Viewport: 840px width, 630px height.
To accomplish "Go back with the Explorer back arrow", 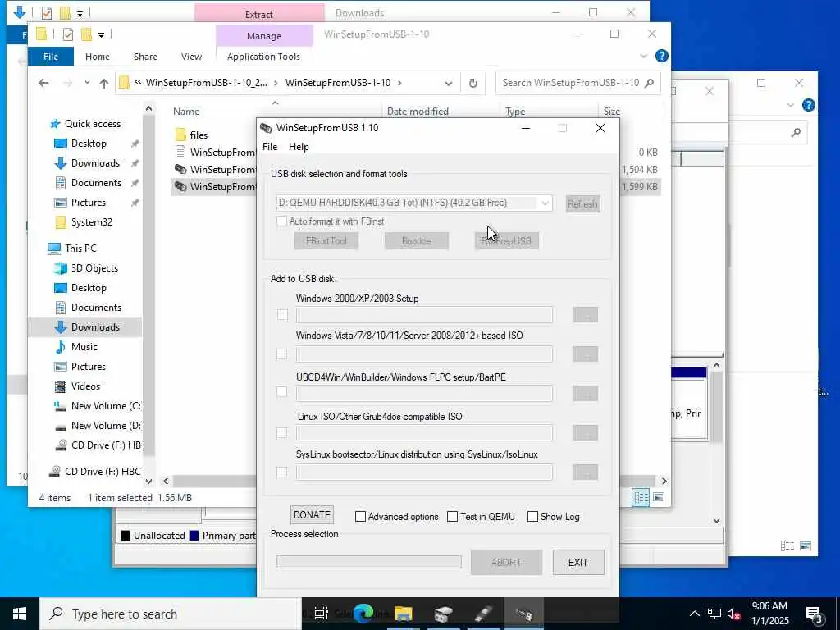I will coord(44,83).
